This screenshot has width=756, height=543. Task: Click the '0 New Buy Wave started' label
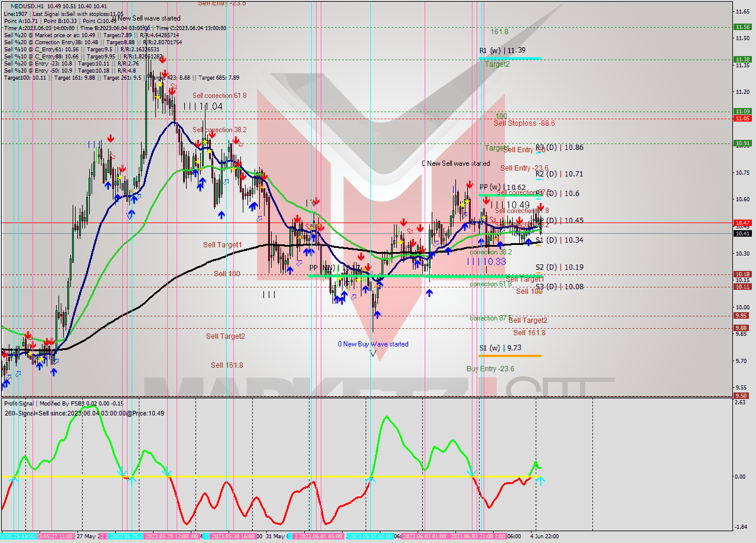tap(373, 344)
